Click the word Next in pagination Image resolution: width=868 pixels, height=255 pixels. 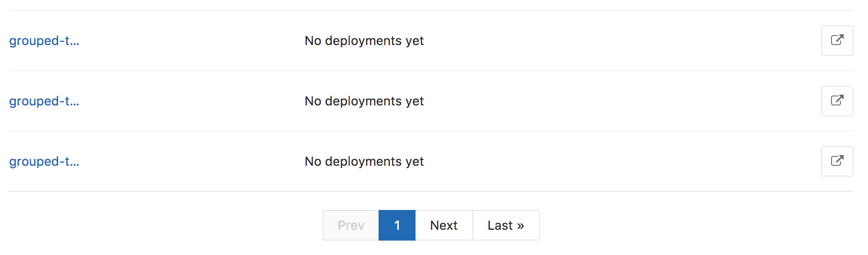click(x=444, y=225)
